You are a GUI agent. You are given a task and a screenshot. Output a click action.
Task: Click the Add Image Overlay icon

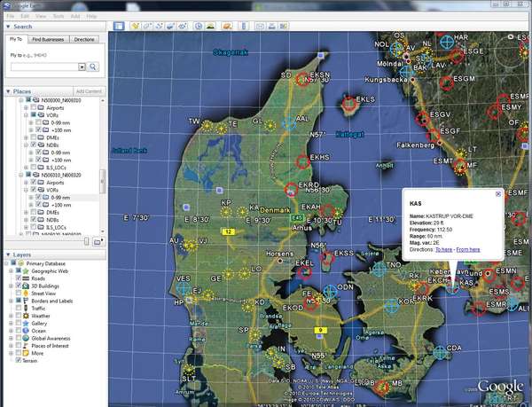pyautogui.click(x=170, y=26)
